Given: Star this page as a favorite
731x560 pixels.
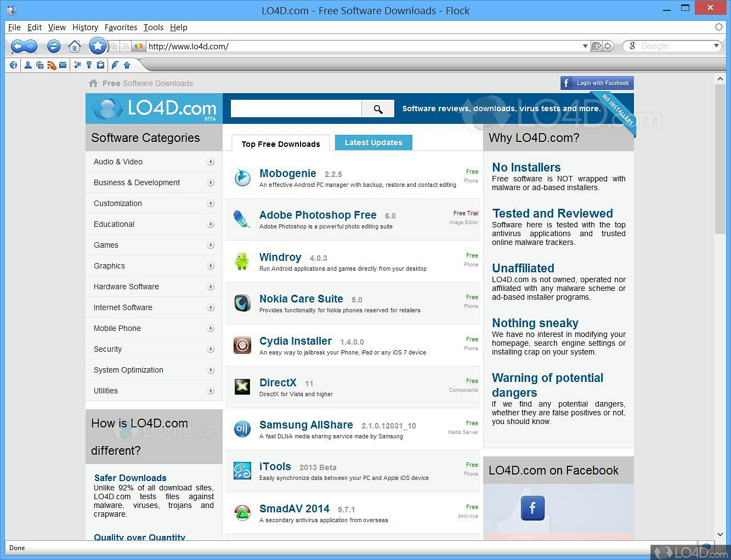Looking at the screenshot, I should coord(98,46).
